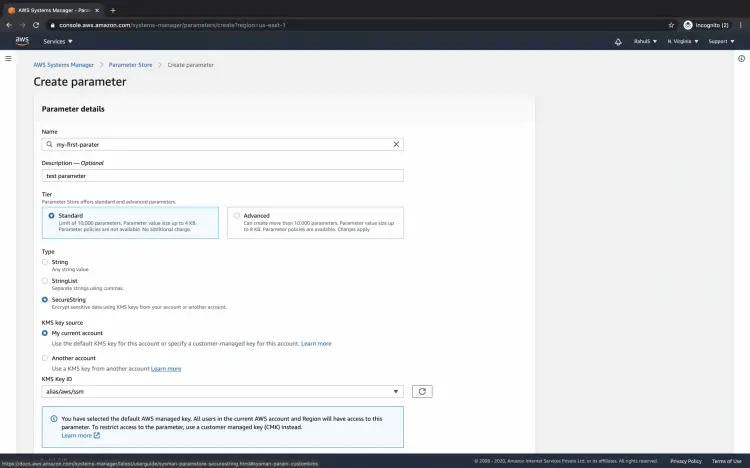Open the Chrome three-dot menu
Viewport: 750px width, 468px height.
coord(740,25)
